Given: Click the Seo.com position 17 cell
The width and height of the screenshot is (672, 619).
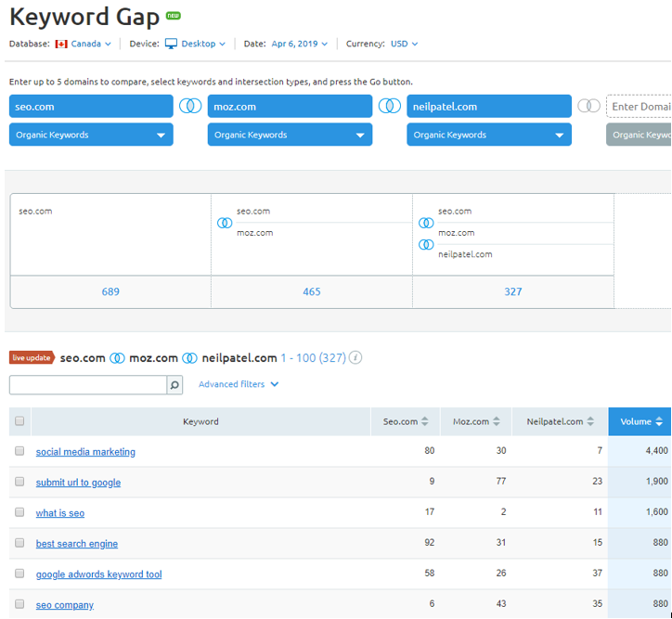Looking at the screenshot, I should point(430,512).
